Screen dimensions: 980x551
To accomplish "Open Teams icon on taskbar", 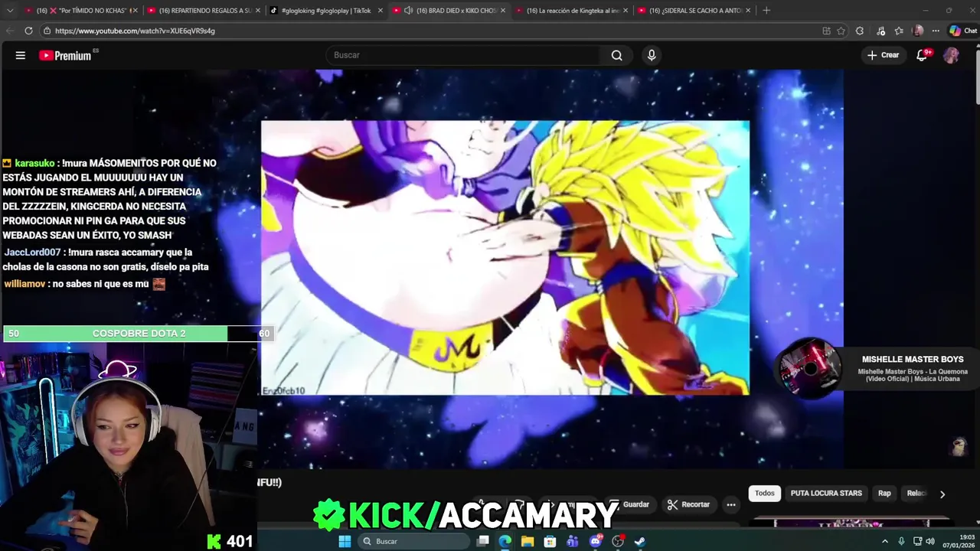I will pos(572,541).
